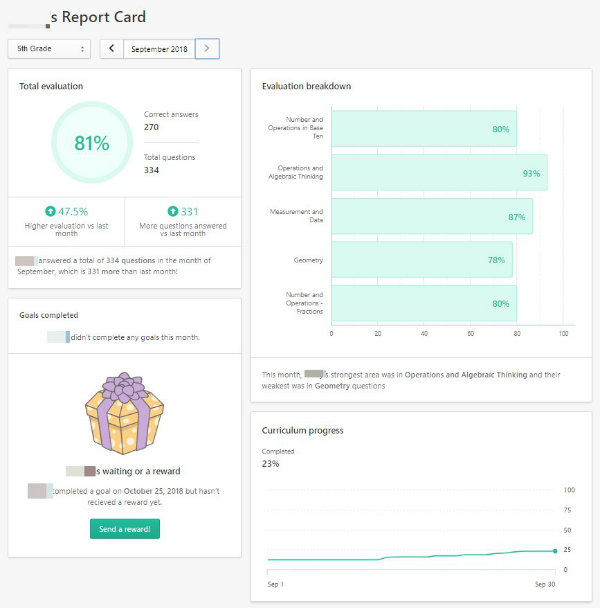600x608 pixels.
Task: Select the Measurement and Data 87% bar
Action: coord(432,216)
